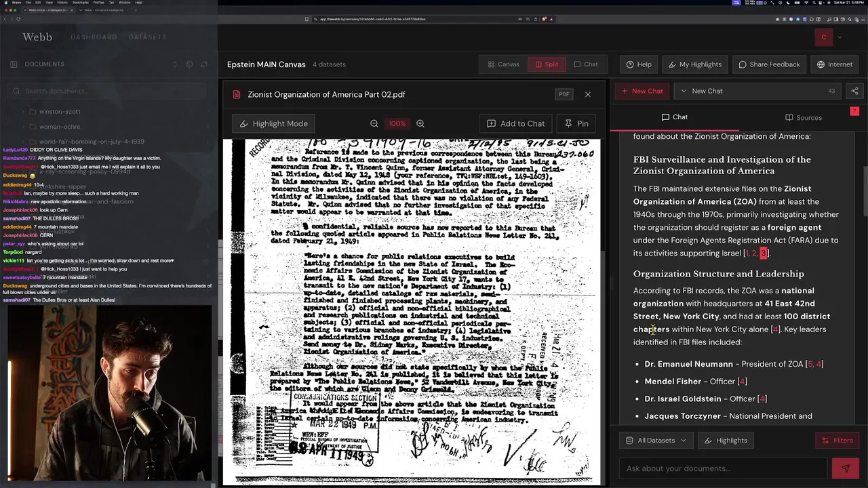The width and height of the screenshot is (868, 488).
Task: Go back in the browser
Action: (x=5, y=19)
